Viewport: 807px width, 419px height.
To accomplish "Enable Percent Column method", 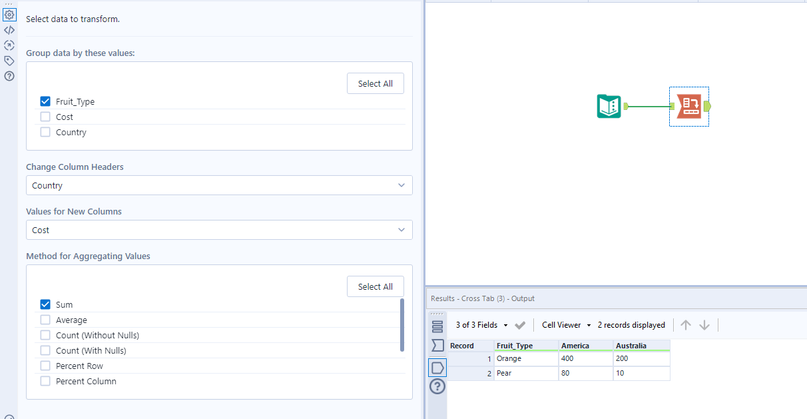I will (45, 381).
